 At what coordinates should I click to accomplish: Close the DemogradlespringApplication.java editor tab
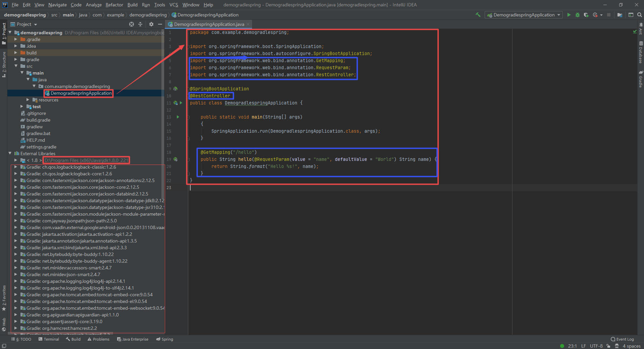point(248,24)
